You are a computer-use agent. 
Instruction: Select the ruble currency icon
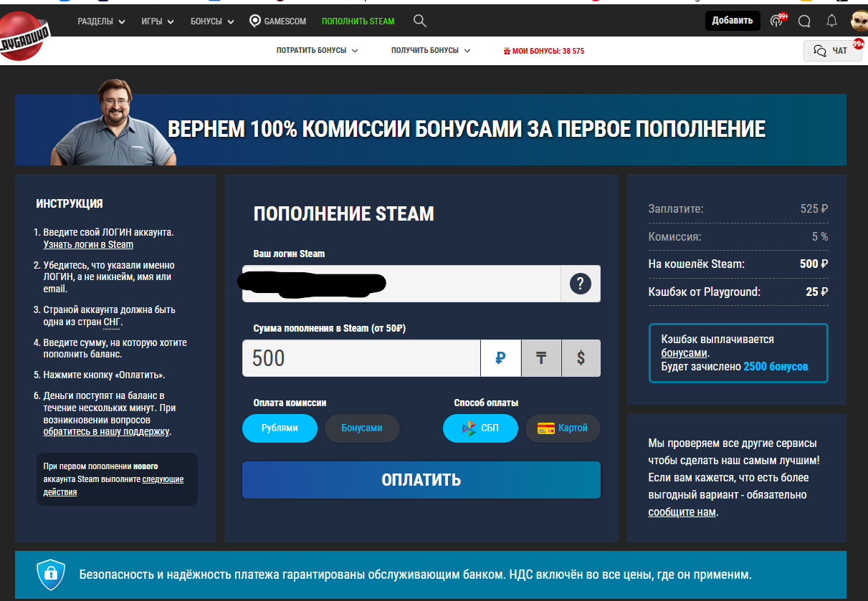(x=500, y=358)
